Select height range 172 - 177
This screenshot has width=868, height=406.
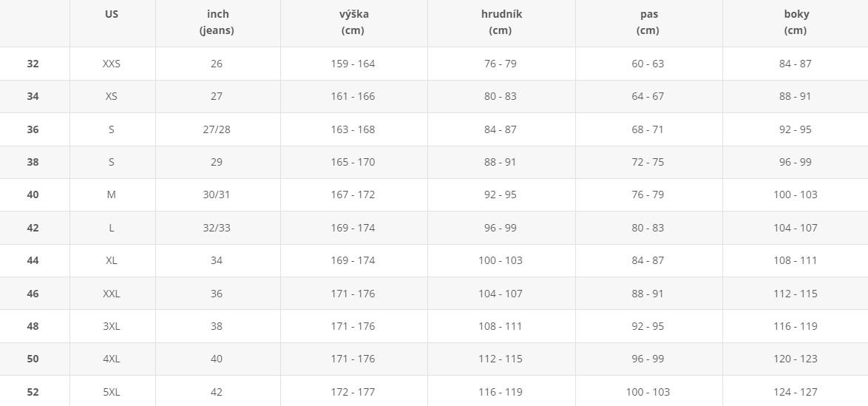coord(353,392)
